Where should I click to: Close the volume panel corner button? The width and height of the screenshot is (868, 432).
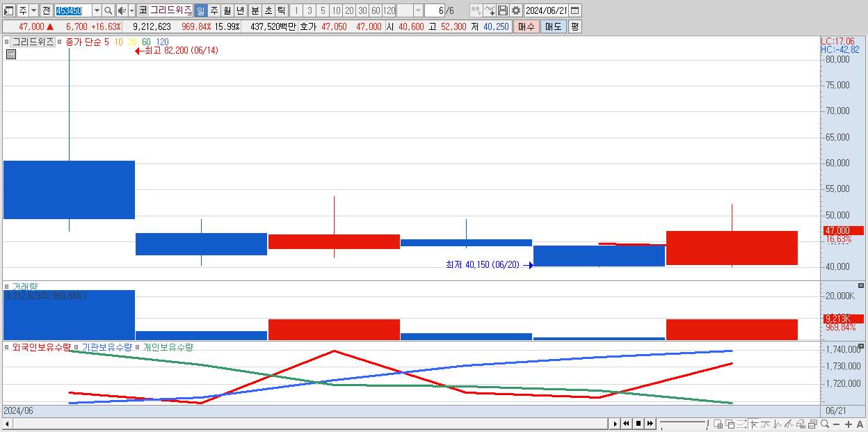coord(861,286)
